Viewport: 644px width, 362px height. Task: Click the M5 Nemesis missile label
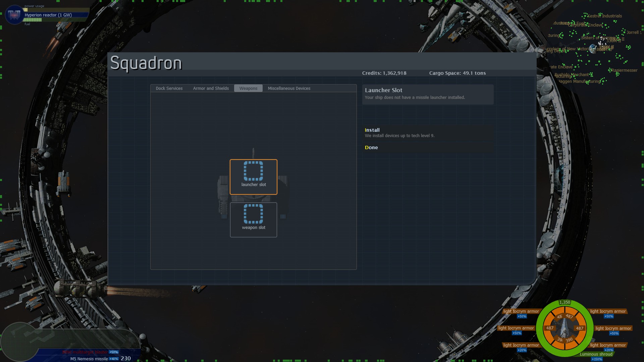89,359
